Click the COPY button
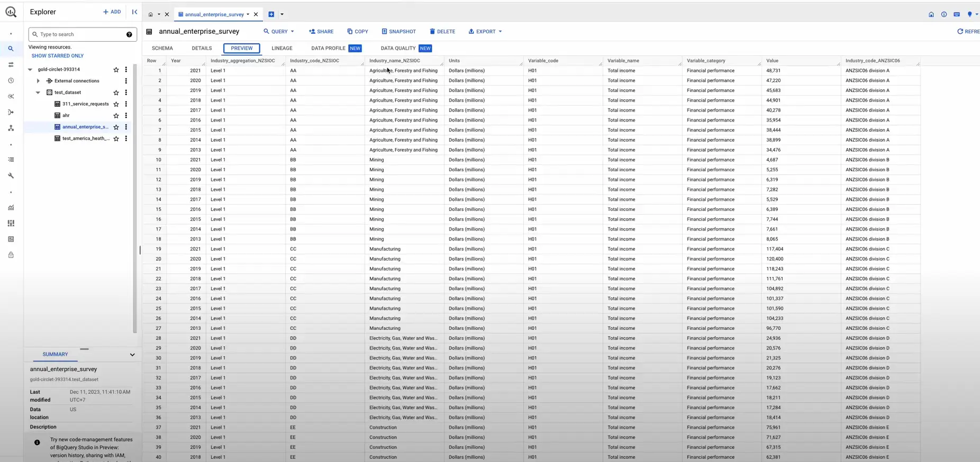This screenshot has height=462, width=980. pos(358,32)
